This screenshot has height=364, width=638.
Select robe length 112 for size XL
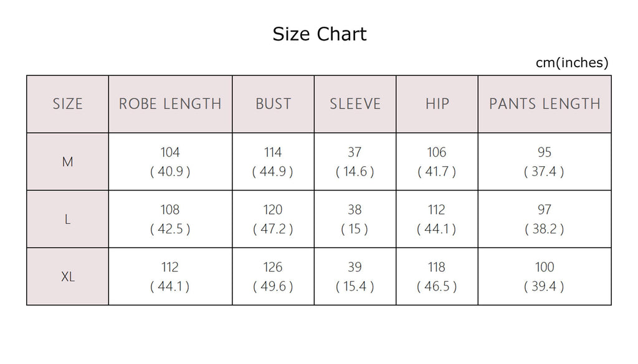170,277
